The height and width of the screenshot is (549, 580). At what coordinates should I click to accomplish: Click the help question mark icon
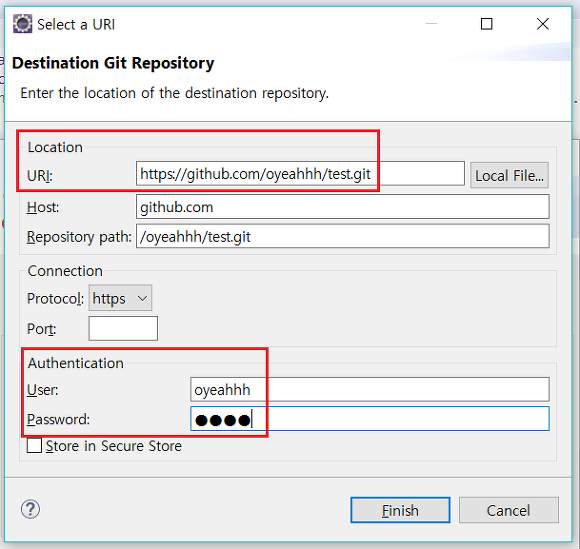point(30,509)
